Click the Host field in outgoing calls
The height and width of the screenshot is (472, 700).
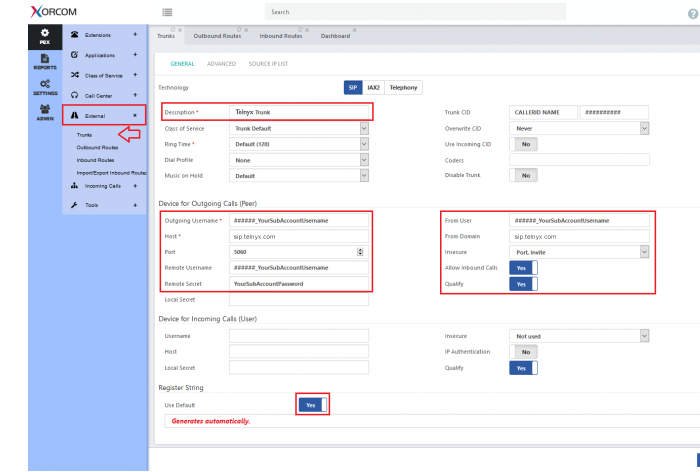(299, 237)
